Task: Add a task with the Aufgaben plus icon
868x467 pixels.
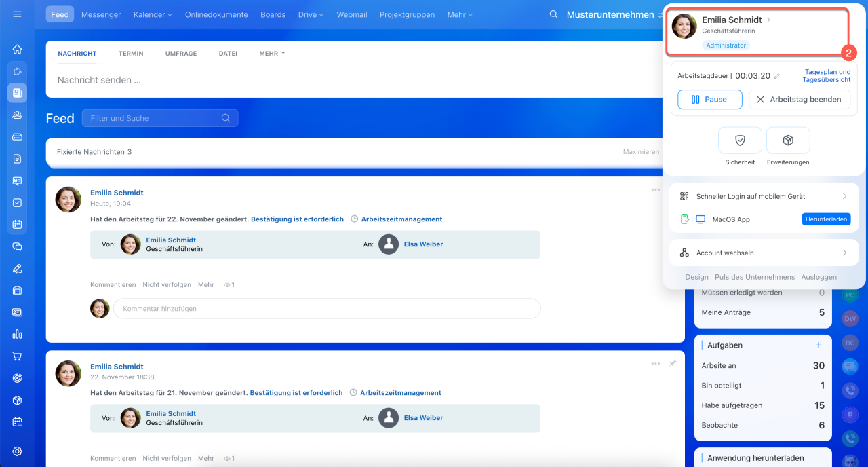Action: click(818, 345)
